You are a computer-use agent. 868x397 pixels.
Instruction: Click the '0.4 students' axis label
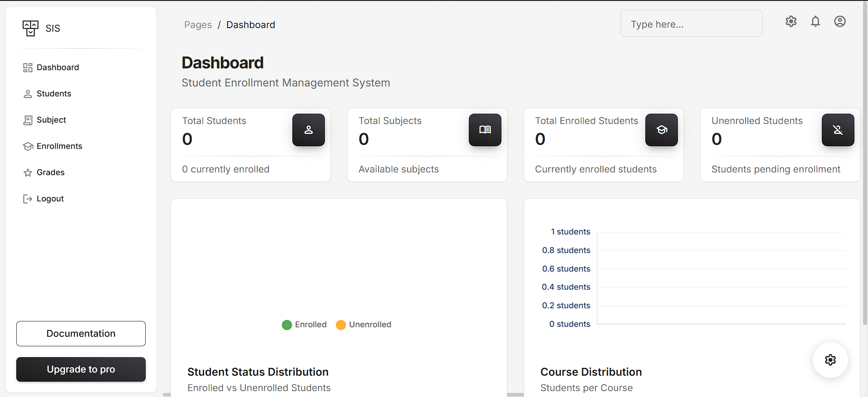pyautogui.click(x=566, y=287)
